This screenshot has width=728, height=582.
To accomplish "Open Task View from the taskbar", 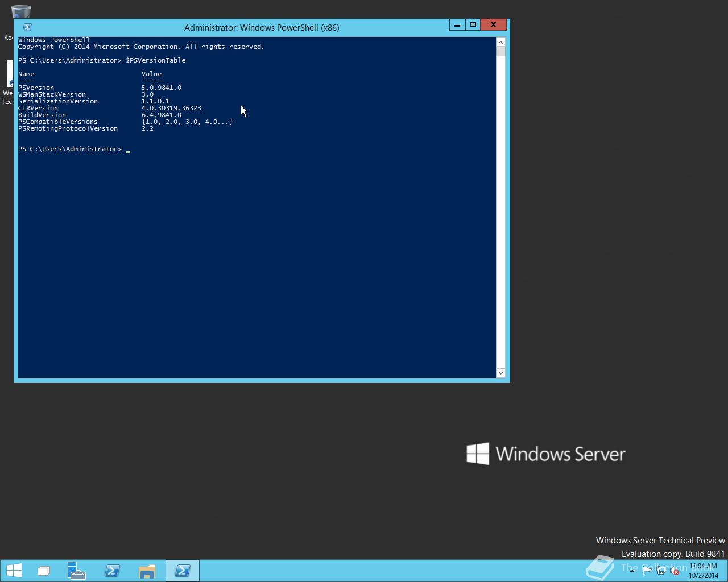I will click(x=44, y=571).
